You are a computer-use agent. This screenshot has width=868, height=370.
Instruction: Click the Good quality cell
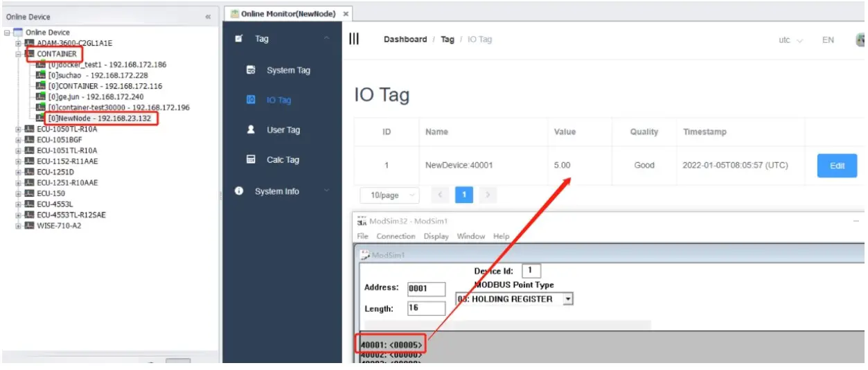click(644, 166)
